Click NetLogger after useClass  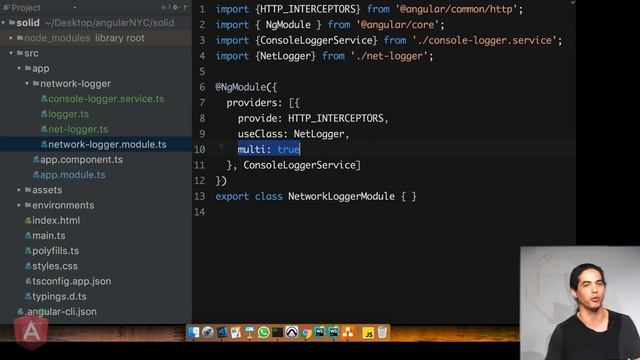pyautogui.click(x=319, y=134)
